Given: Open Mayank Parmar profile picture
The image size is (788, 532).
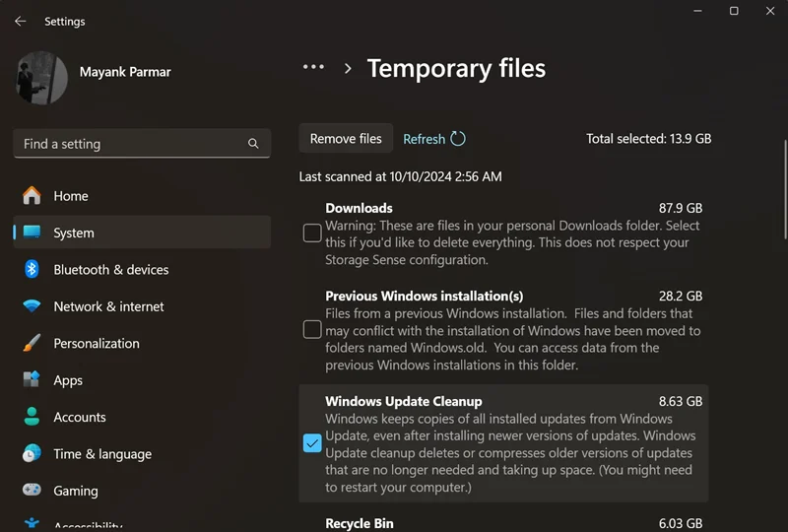Looking at the screenshot, I should pos(41,78).
